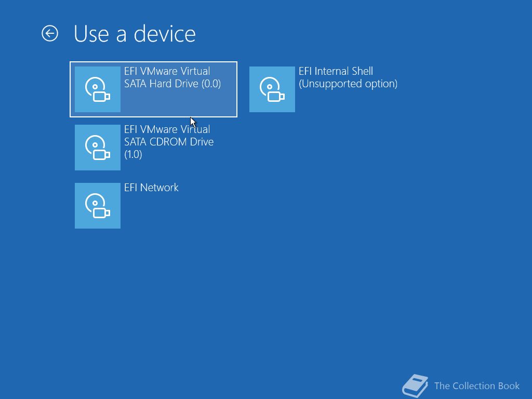
Task: Click the word 'Shell' in EFI Internal Shell
Action: click(362, 71)
